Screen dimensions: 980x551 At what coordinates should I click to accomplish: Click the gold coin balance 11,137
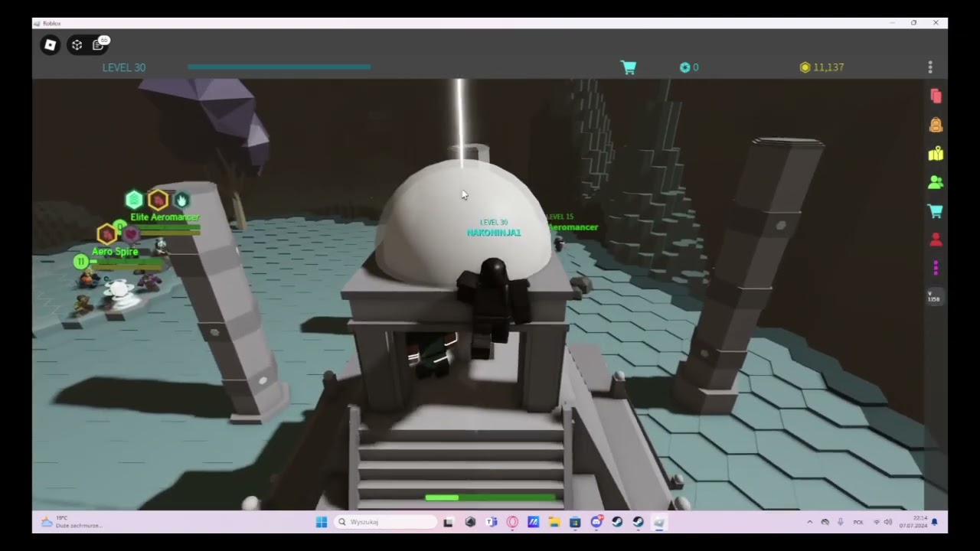point(822,67)
